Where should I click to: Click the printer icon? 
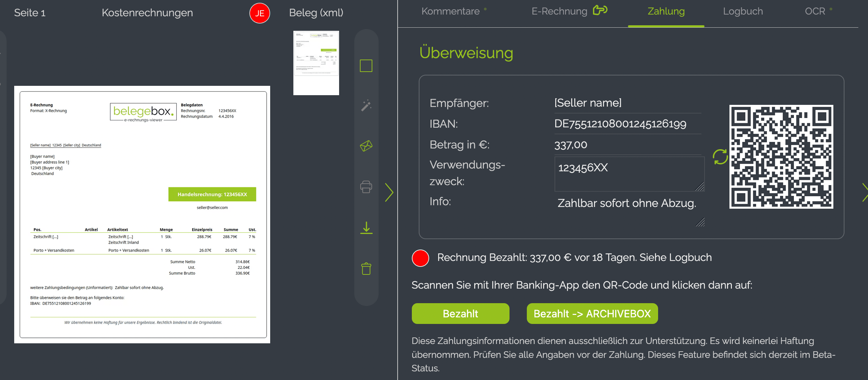(x=366, y=187)
